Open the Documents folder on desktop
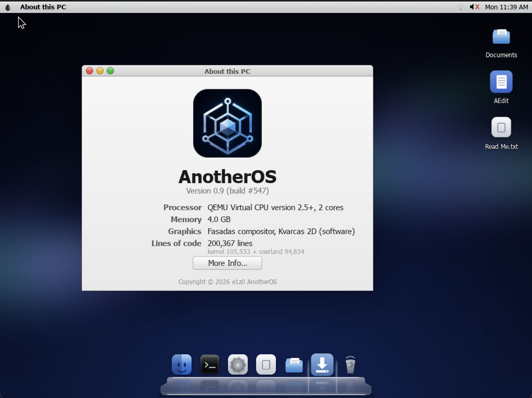This screenshot has height=398, width=532. pos(501,37)
